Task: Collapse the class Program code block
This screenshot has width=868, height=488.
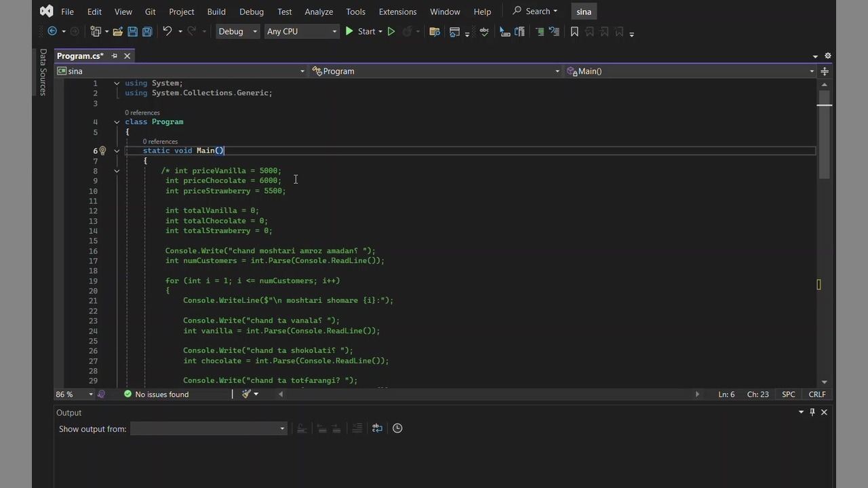Action: 117,122
